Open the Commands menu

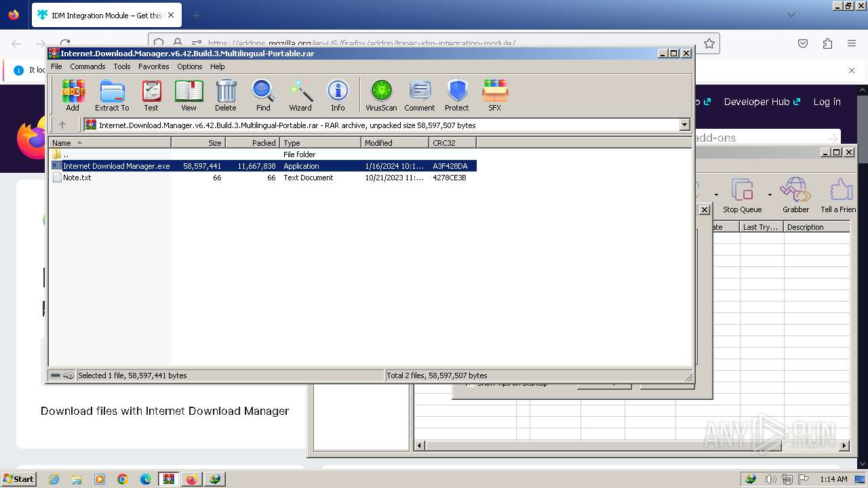87,66
